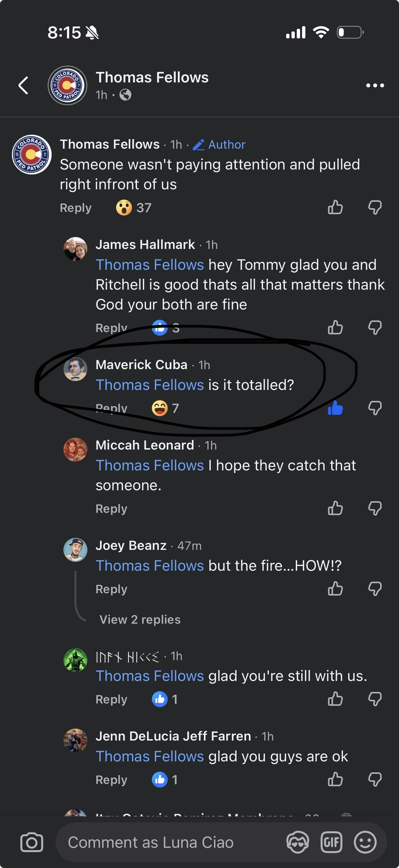
Task: Tap the back arrow in header
Action: click(x=23, y=86)
